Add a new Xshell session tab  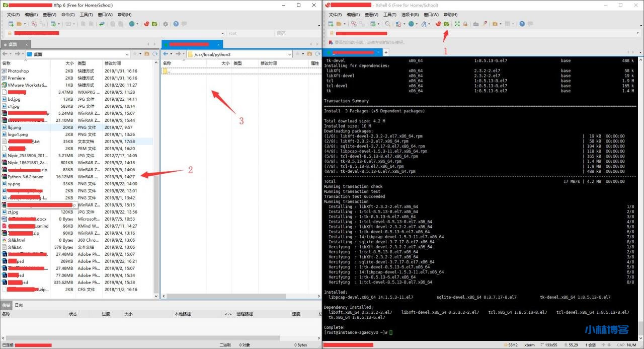coord(386,52)
